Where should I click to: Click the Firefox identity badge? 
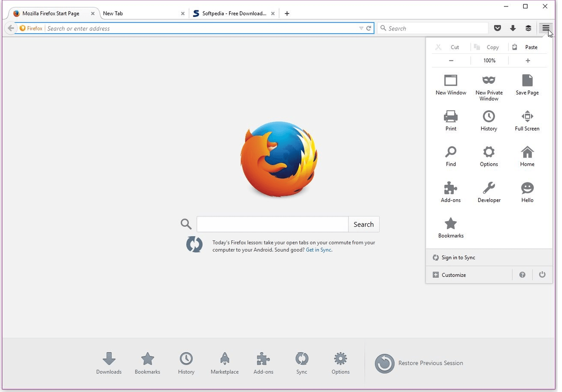[31, 29]
